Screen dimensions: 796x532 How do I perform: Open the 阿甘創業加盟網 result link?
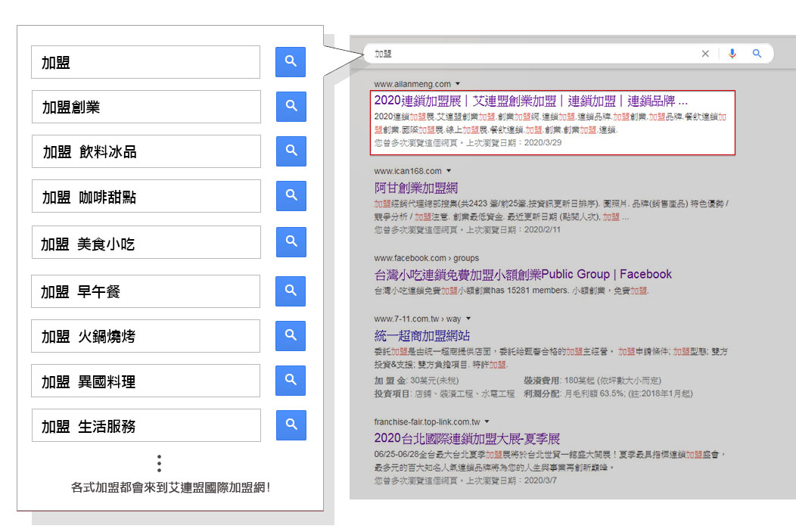tap(415, 188)
